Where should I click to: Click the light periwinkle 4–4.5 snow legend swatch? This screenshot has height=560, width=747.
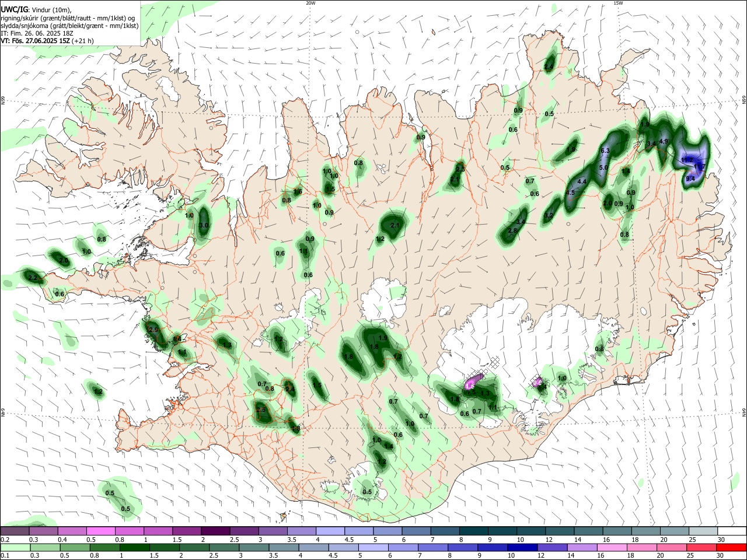[330, 531]
